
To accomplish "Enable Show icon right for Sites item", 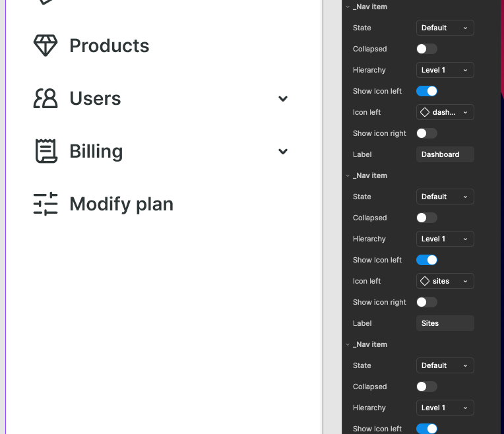I will point(427,302).
